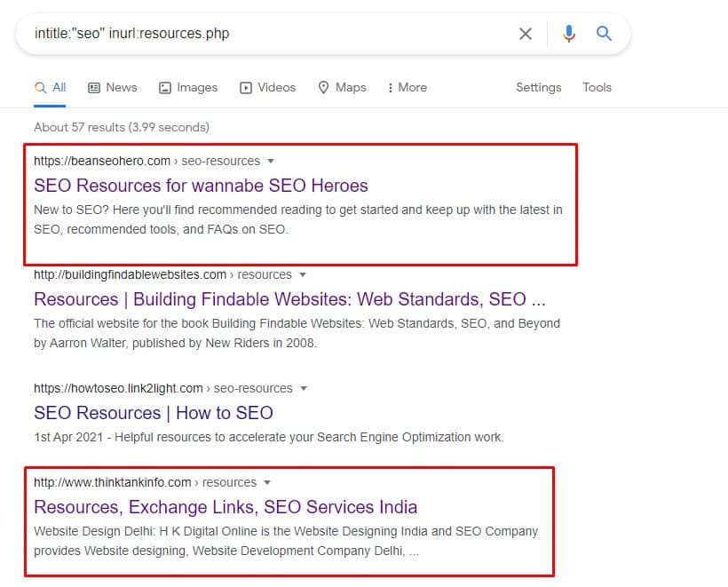This screenshot has height=587, width=728.
Task: Open the More search categories menu
Action: (x=408, y=87)
